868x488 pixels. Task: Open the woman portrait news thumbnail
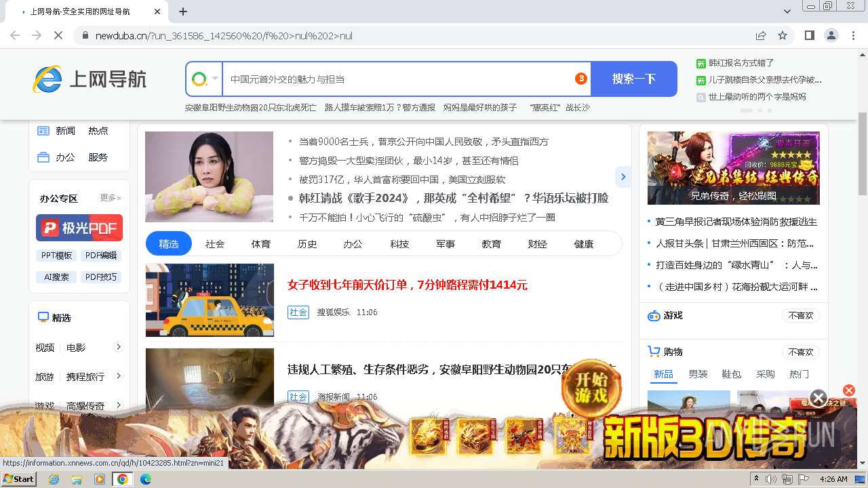pos(209,176)
